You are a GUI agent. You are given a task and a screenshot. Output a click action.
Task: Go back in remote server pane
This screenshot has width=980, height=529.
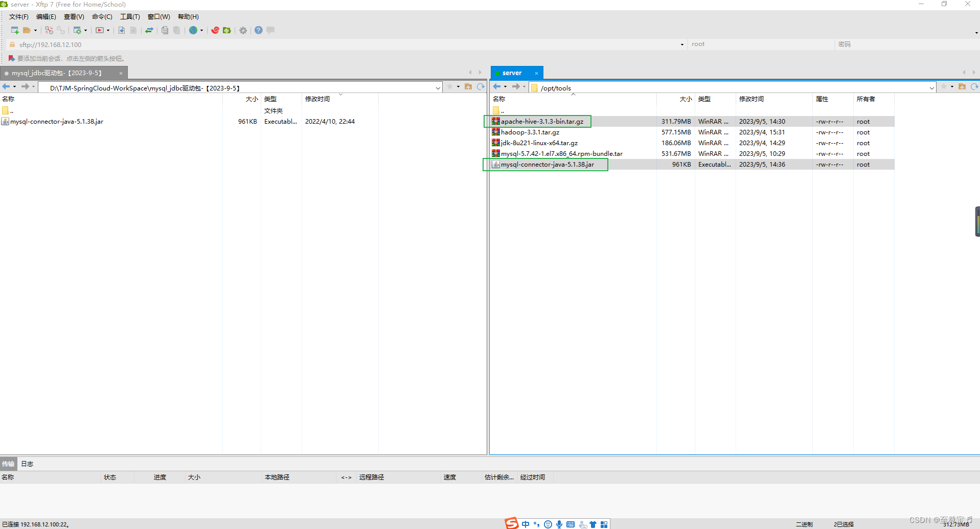click(x=497, y=87)
